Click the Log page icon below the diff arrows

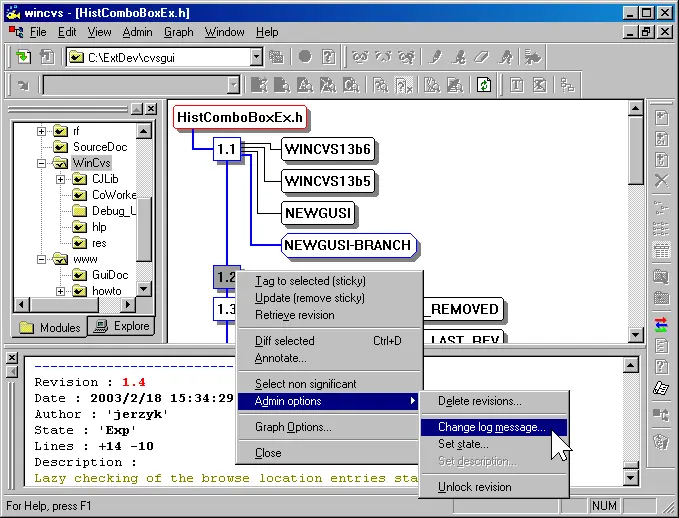pos(661,346)
